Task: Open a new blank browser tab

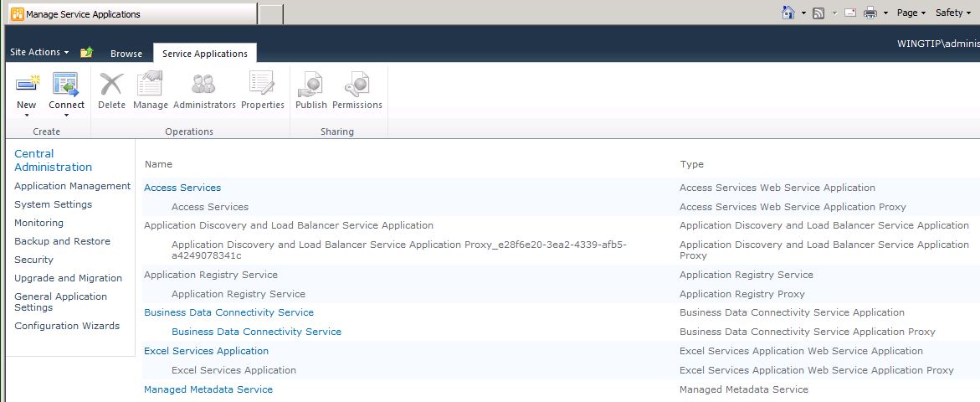Action: [x=270, y=14]
